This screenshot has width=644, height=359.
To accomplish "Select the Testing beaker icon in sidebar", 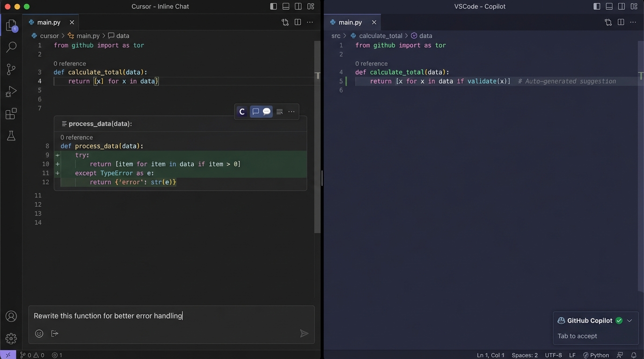I will (x=11, y=136).
